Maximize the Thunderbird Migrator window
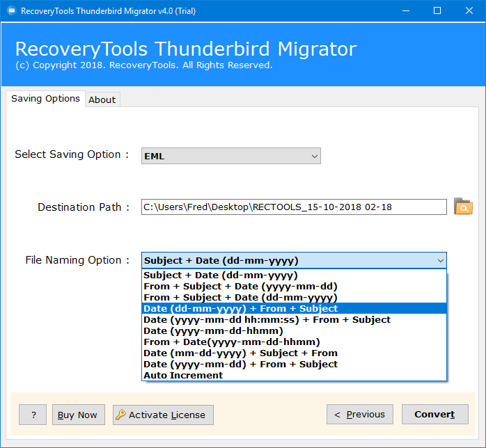The width and height of the screenshot is (486, 448). [437, 11]
